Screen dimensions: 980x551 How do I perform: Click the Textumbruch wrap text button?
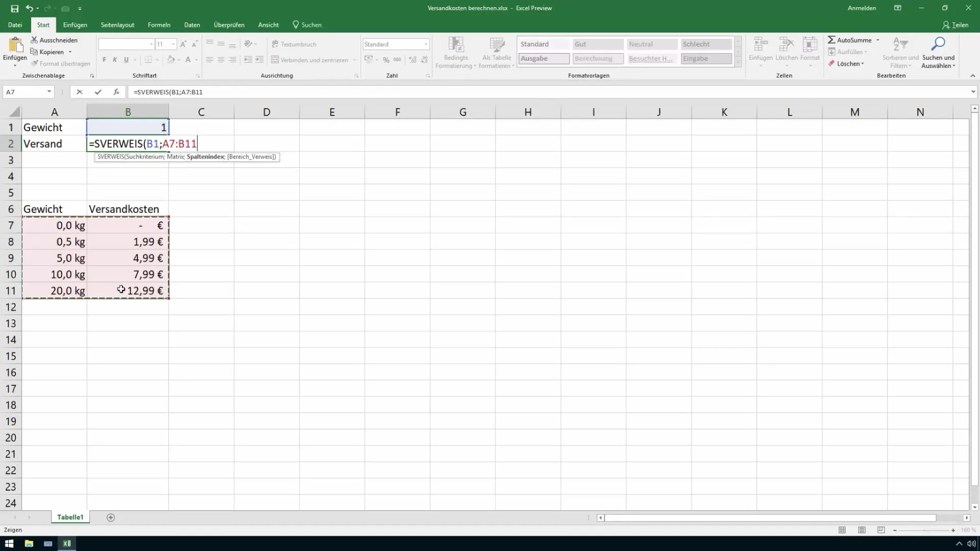294,44
